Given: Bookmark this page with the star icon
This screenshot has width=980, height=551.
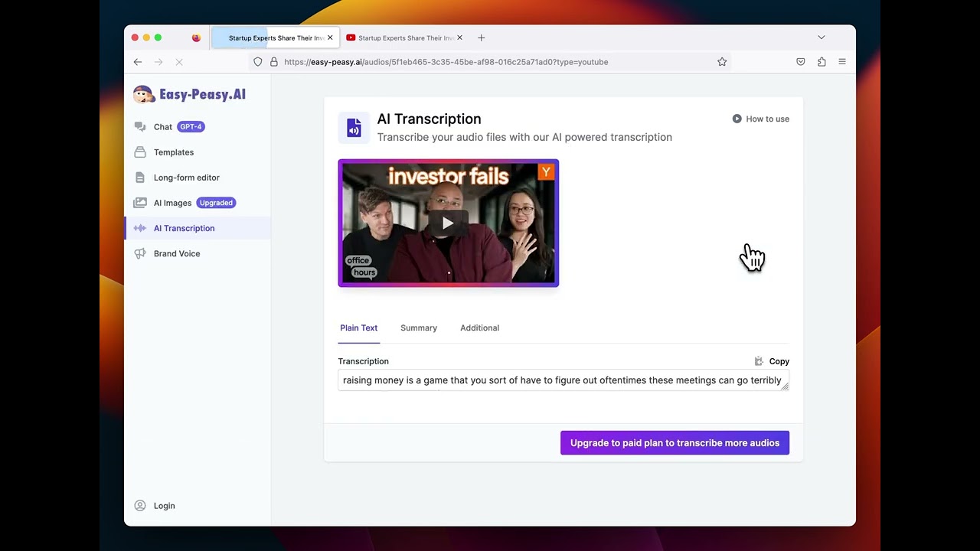Looking at the screenshot, I should pos(722,62).
